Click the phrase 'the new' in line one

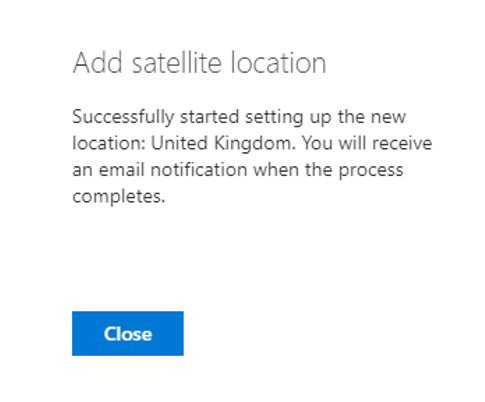[372, 117]
